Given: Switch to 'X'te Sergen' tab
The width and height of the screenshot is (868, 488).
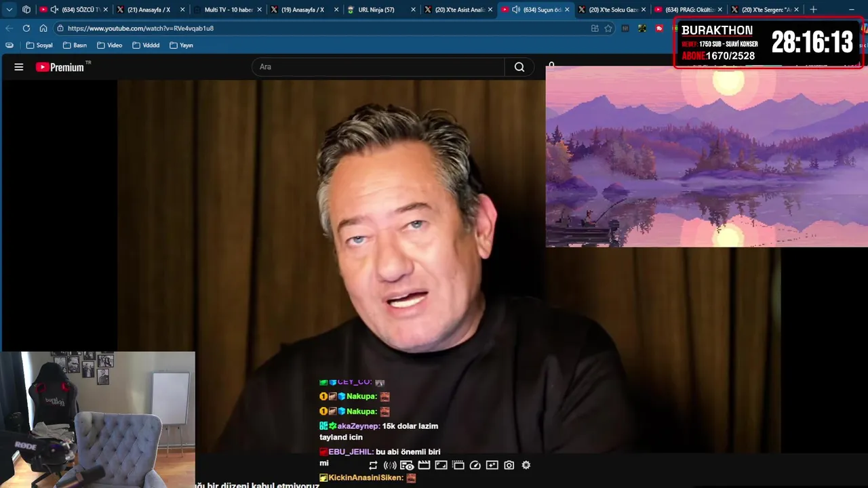Looking at the screenshot, I should (766, 9).
